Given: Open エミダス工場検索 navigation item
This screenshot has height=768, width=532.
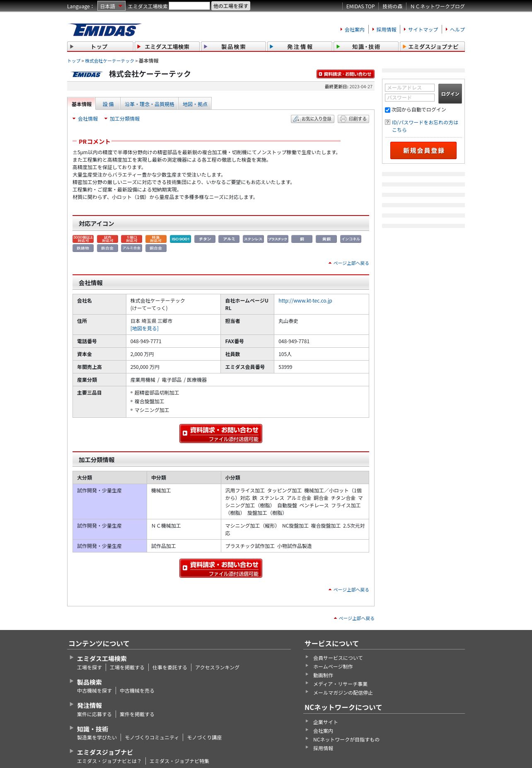Looking at the screenshot, I should point(167,46).
